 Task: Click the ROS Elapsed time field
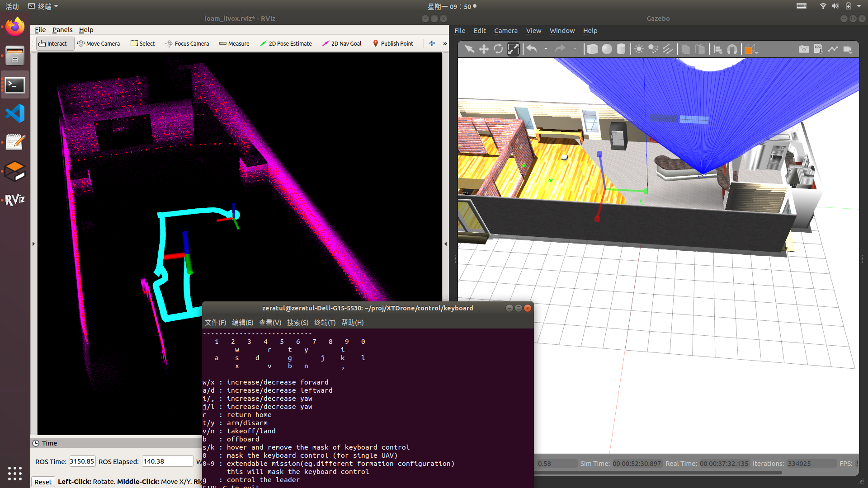pos(167,461)
